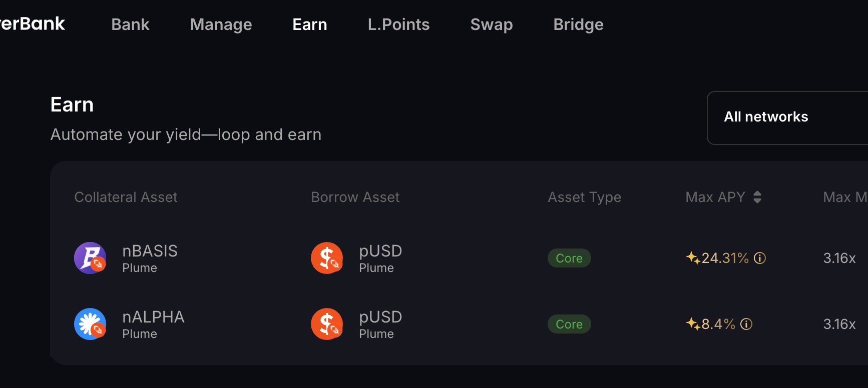Click the Core badge for nBASIS

coord(569,258)
